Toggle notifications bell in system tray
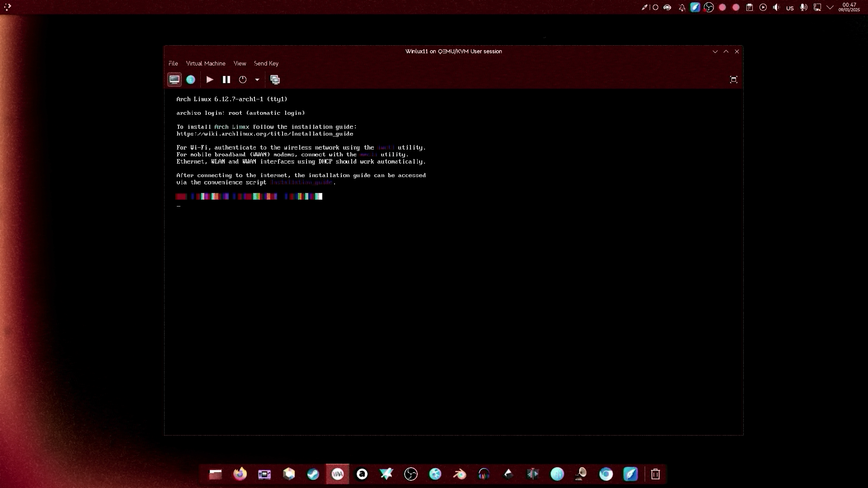Viewport: 868px width, 488px height. click(682, 7)
